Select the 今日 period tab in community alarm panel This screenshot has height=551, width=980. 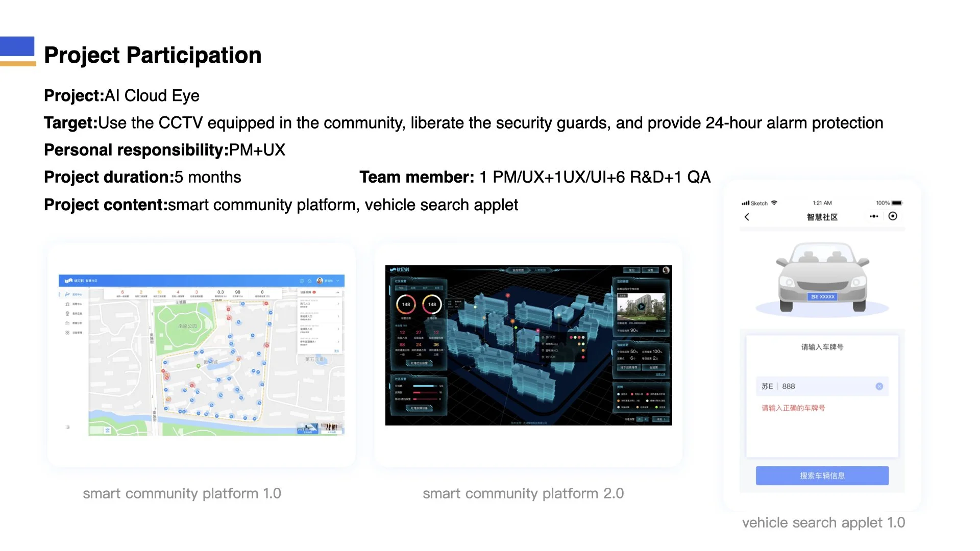pos(402,288)
